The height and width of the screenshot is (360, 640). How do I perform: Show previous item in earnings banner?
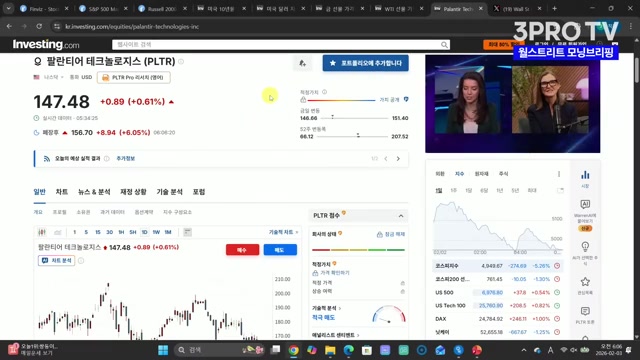point(386,158)
